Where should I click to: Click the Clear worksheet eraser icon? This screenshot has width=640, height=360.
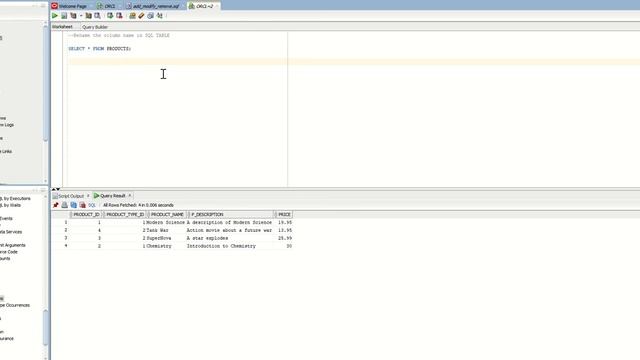coord(141,16)
